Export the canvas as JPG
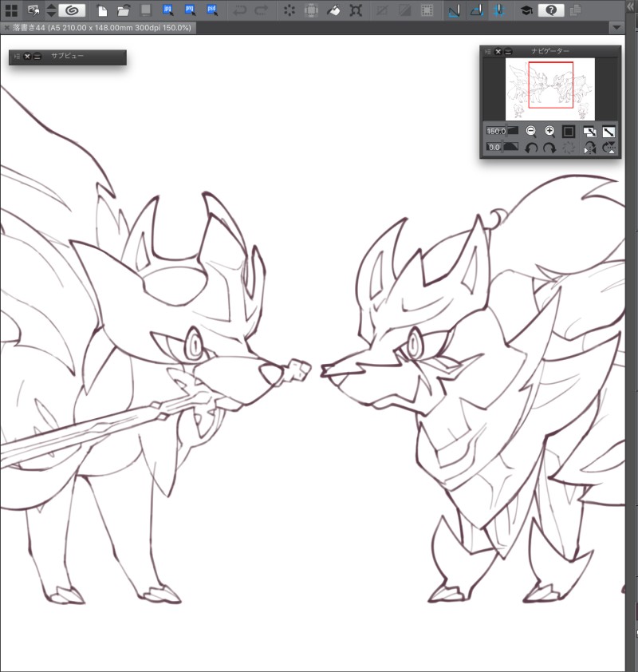This screenshot has height=672, width=638. point(168,10)
